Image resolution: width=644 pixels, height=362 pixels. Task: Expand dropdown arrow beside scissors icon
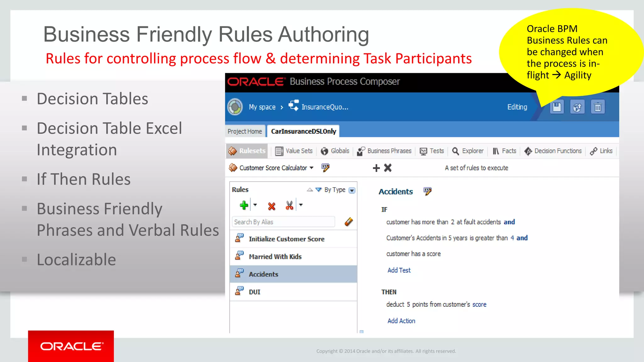click(x=301, y=205)
